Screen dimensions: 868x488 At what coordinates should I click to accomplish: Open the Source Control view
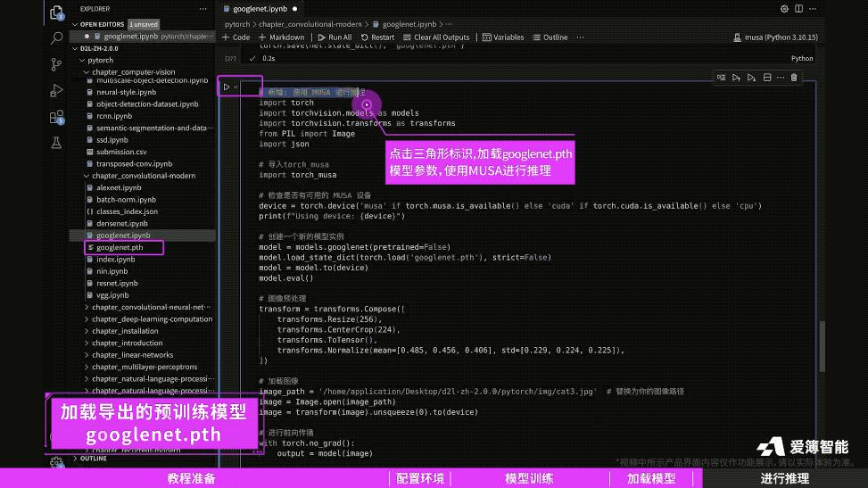(x=56, y=64)
